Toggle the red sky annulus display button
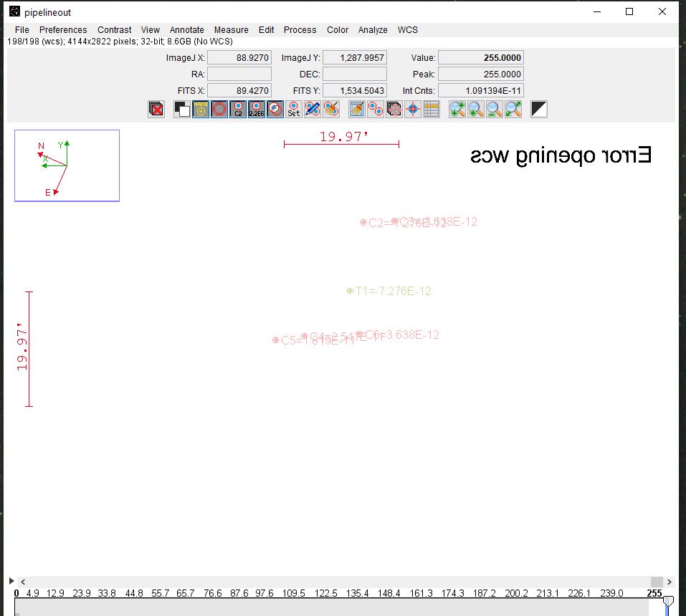Screen dimensions: 686x616 [219, 110]
